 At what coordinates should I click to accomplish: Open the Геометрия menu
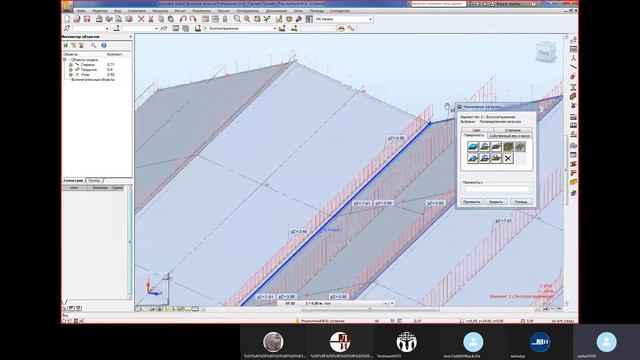(137, 11)
